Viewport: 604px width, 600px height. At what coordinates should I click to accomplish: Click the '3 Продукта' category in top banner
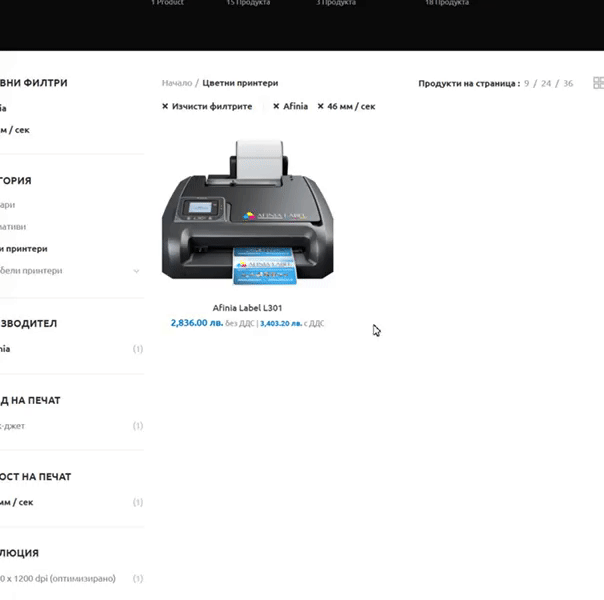click(x=336, y=3)
